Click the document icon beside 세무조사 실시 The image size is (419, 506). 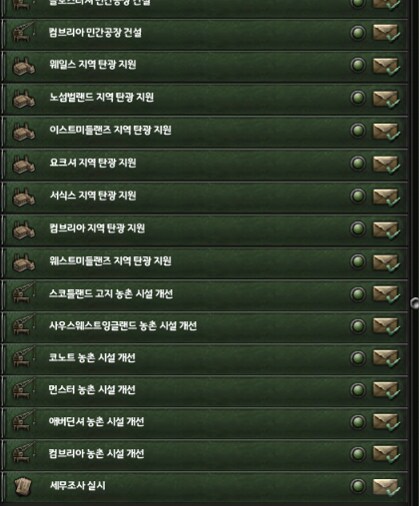click(23, 486)
